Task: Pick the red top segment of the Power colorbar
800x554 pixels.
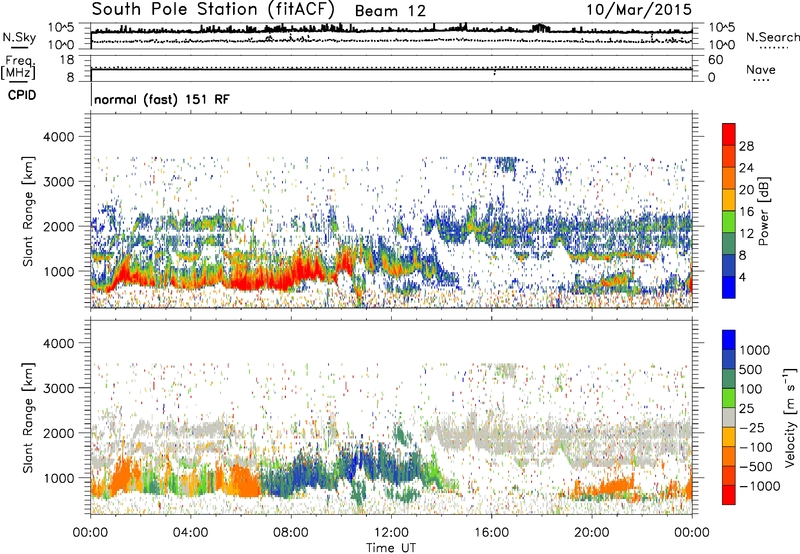Action: (x=729, y=135)
